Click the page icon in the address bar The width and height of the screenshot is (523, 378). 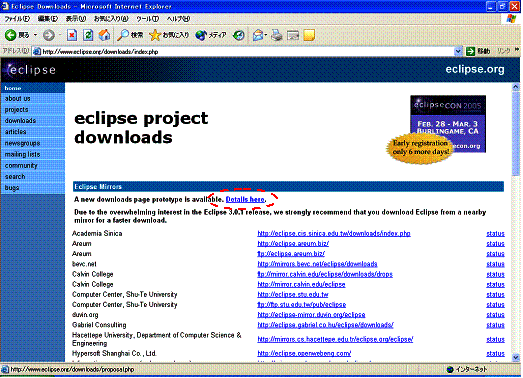click(x=37, y=51)
